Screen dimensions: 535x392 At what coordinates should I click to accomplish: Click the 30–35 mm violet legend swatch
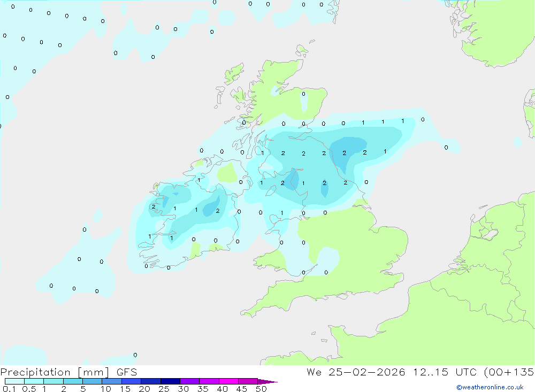(190, 381)
